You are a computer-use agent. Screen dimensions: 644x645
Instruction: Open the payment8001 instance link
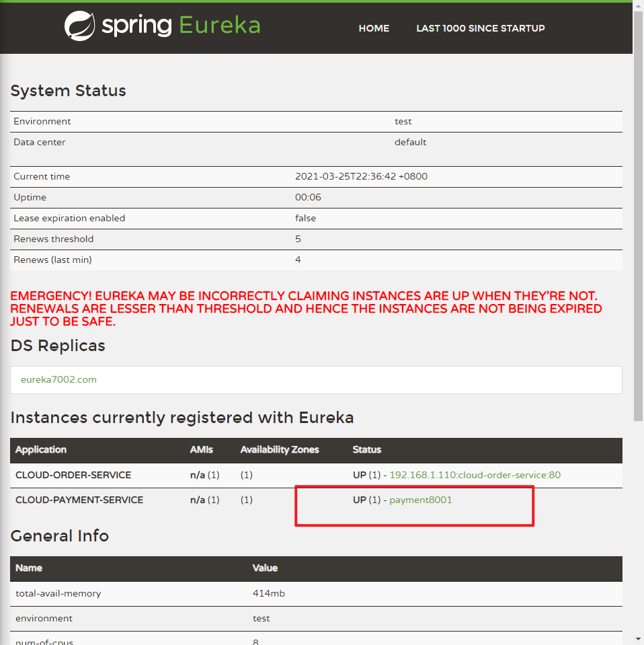(x=421, y=500)
